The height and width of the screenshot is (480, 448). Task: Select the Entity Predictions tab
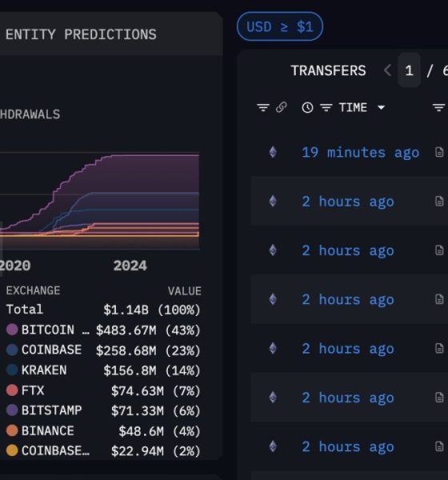(81, 34)
